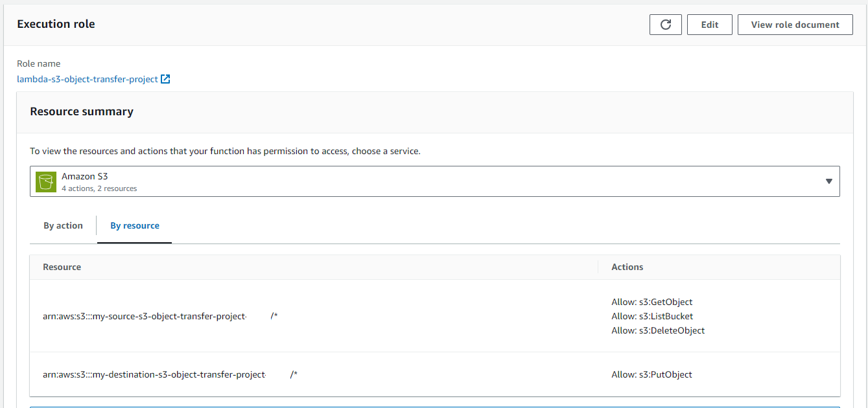The image size is (868, 408).
Task: Click Allow: s3:DeleteObject text
Action: click(658, 330)
